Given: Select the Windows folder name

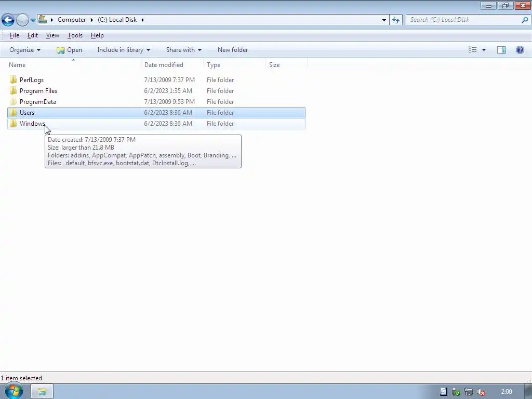Looking at the screenshot, I should 32,124.
